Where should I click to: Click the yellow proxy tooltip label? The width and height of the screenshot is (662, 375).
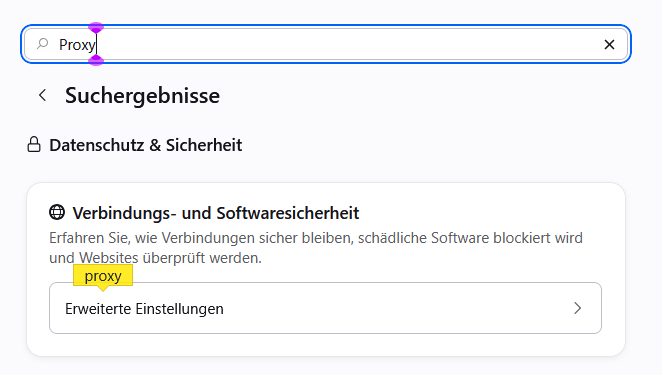pos(103,276)
